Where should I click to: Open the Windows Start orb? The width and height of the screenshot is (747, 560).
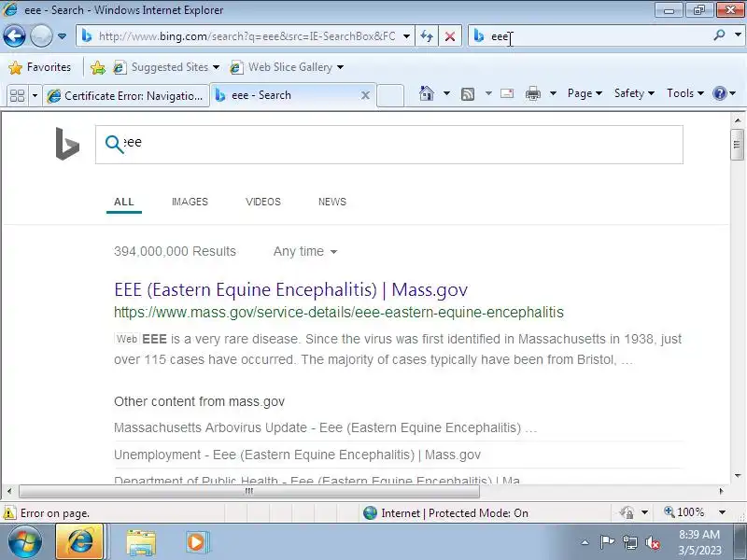(25, 542)
